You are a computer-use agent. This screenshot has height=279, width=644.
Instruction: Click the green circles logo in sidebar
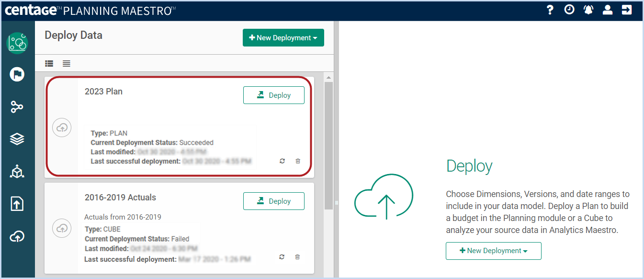point(17,43)
